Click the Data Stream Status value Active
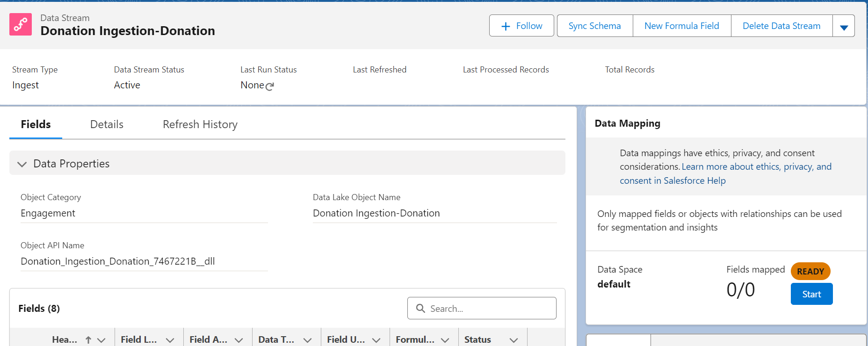868x346 pixels. (127, 85)
